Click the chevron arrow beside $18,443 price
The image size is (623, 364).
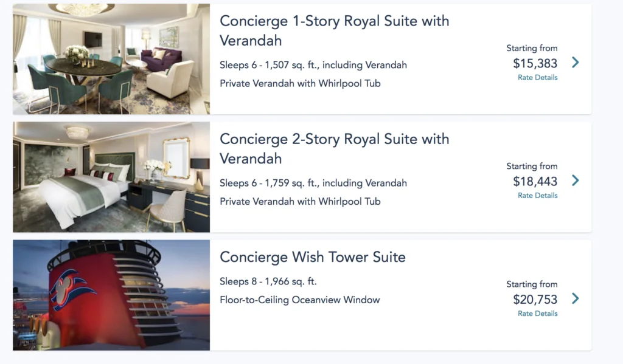(575, 180)
